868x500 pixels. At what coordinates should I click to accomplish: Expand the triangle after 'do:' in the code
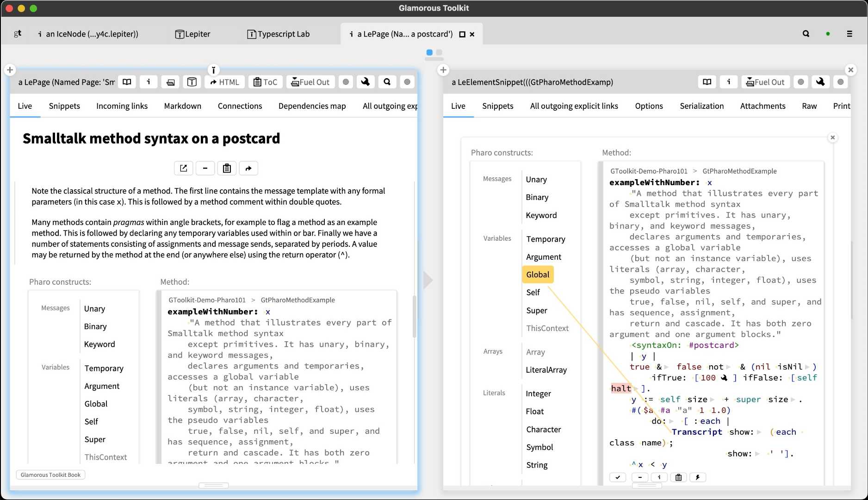(x=671, y=421)
